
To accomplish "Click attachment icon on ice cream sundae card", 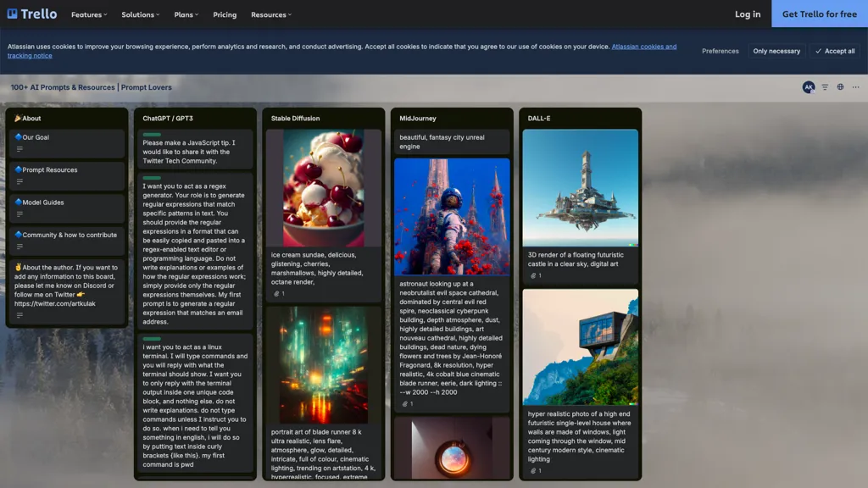I will (x=279, y=294).
